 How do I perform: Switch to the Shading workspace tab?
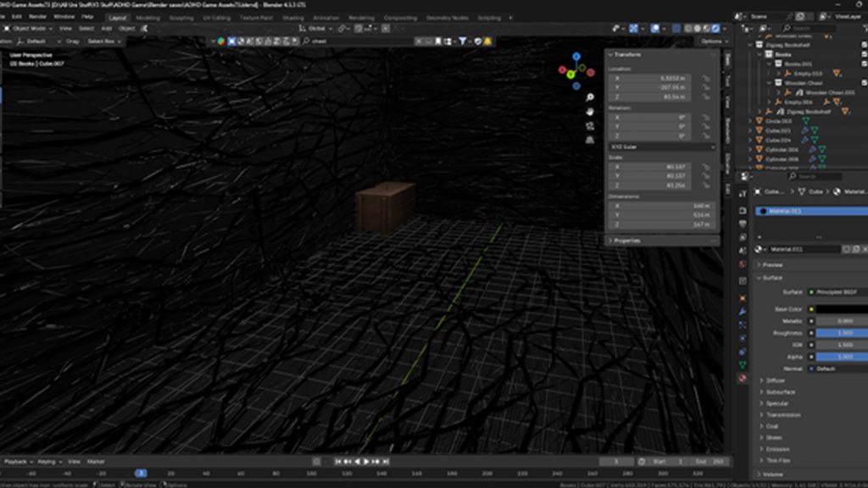[292, 17]
